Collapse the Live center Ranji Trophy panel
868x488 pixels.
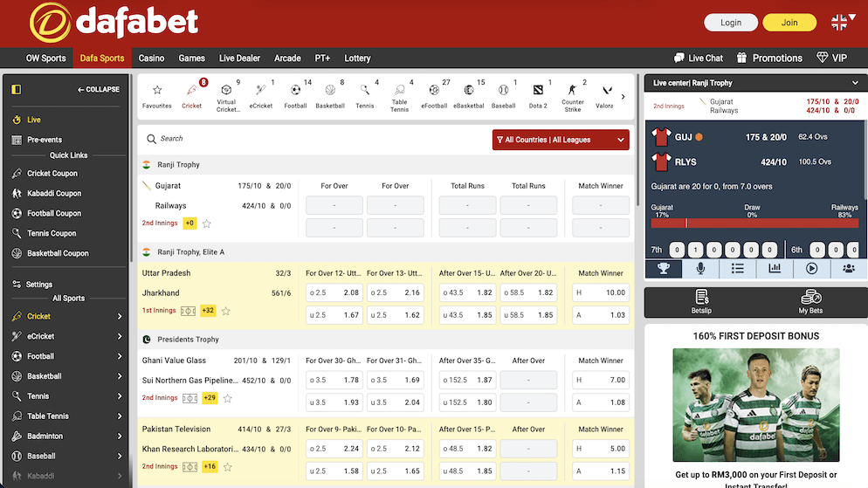[855, 83]
